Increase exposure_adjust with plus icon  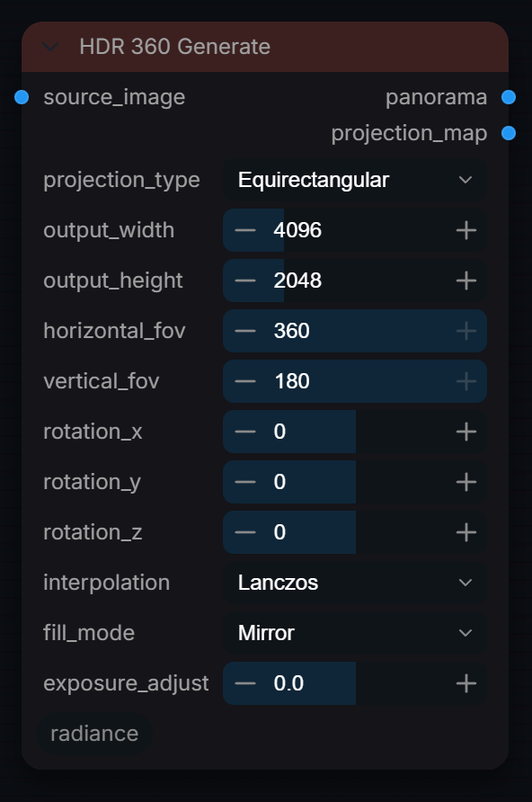466,683
